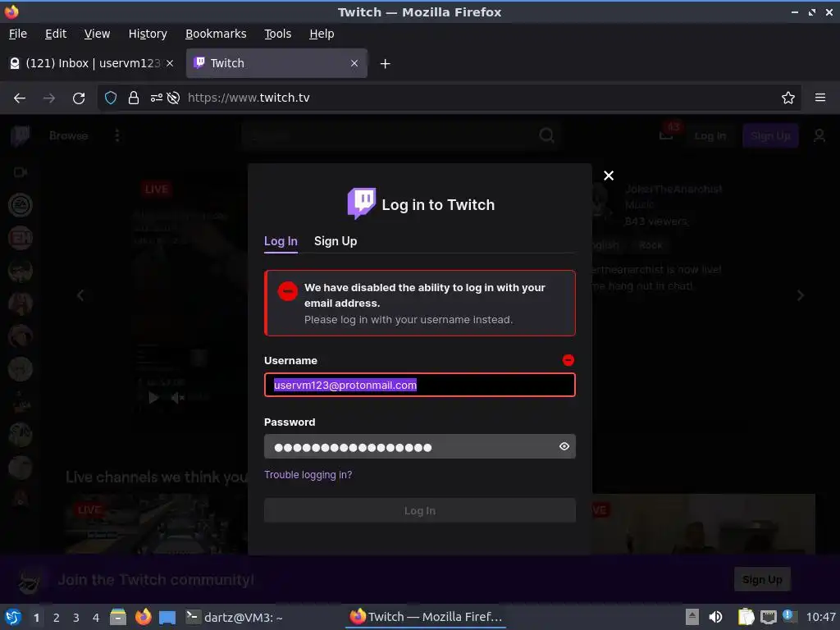
Task: Open the desktop start menu icon
Action: coord(13,617)
